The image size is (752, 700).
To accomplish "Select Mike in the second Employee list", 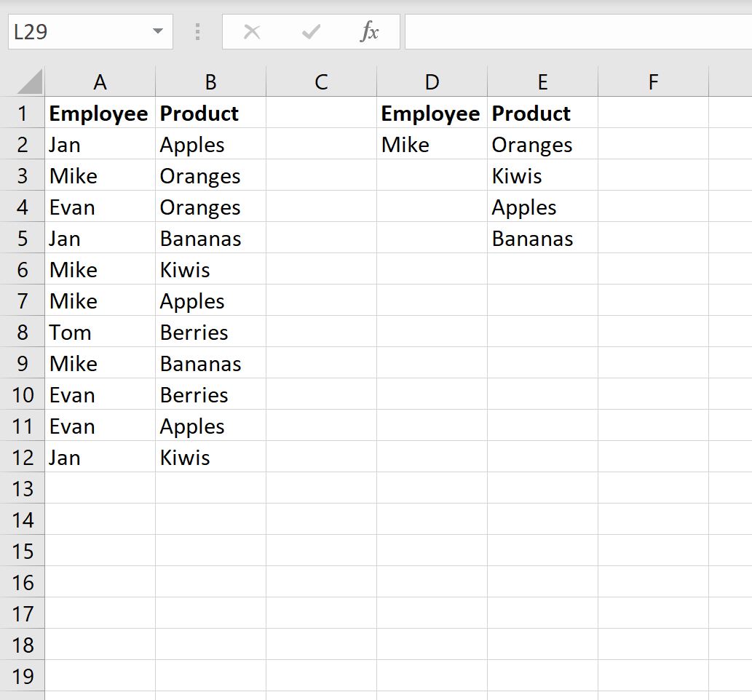I will pyautogui.click(x=405, y=144).
